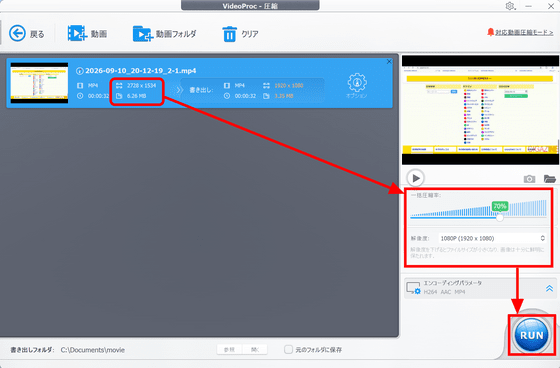This screenshot has width=560, height=368.
Task: Remove the mp4 item with its X
Action: [x=389, y=61]
